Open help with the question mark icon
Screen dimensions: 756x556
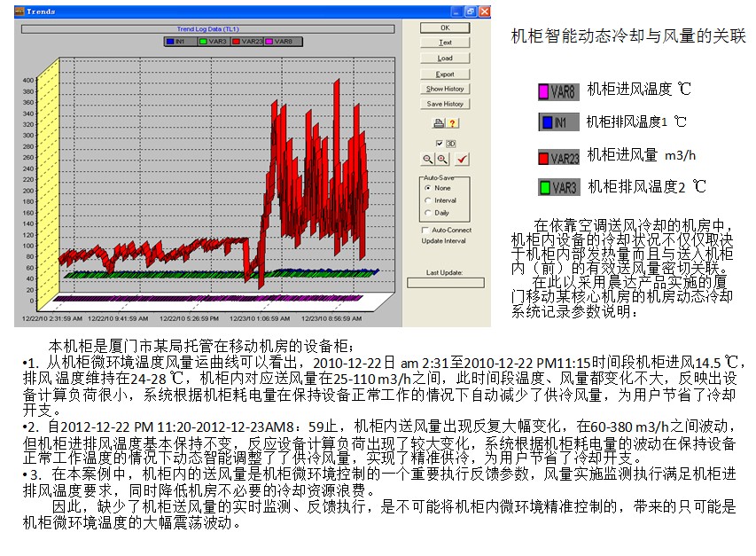tap(452, 123)
